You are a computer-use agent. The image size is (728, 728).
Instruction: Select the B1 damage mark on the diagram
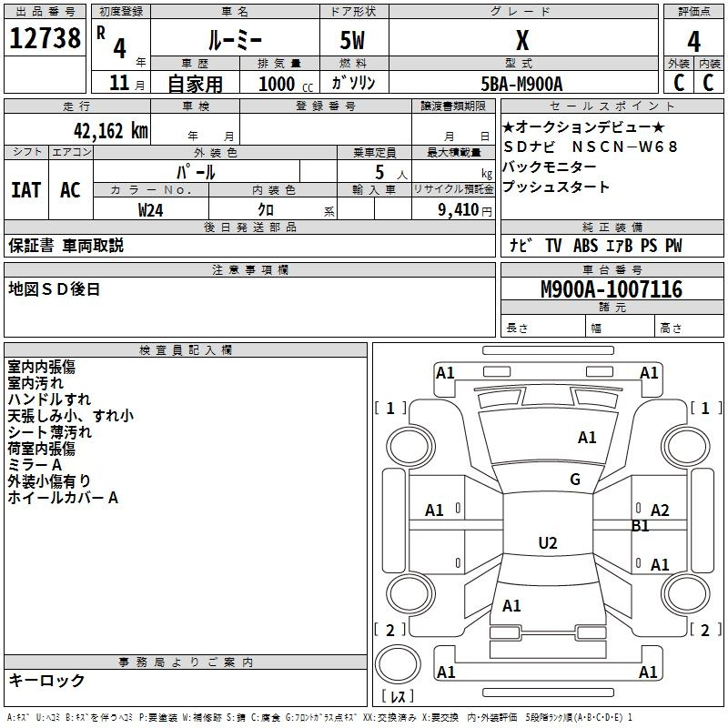640,525
